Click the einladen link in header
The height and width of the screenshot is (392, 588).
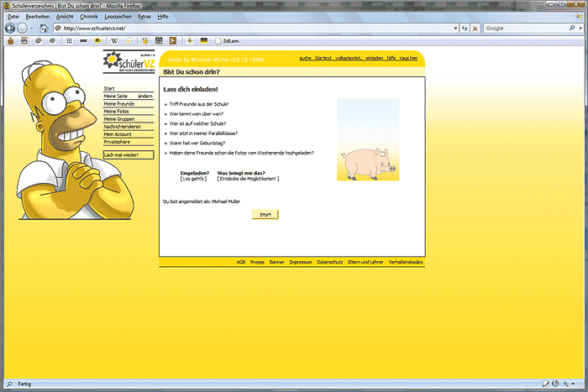click(x=375, y=58)
